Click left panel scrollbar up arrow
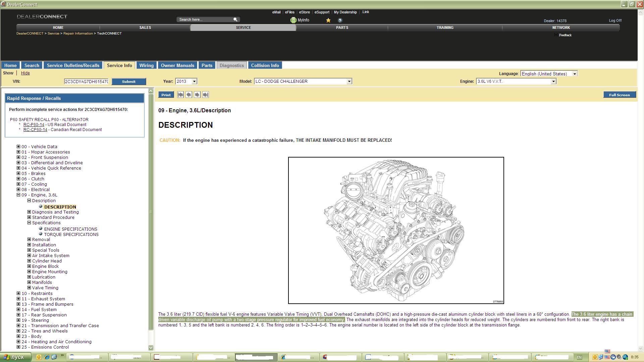This screenshot has width=644, height=362. 151,91
